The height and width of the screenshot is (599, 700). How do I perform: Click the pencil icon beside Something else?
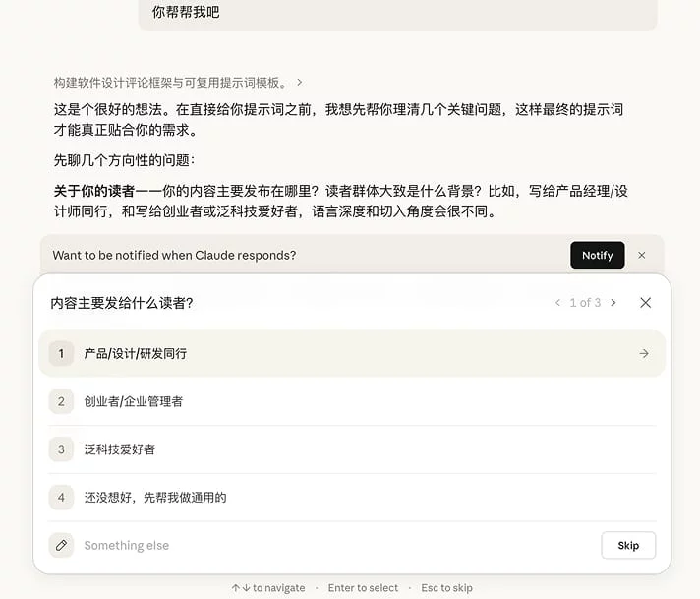61,545
